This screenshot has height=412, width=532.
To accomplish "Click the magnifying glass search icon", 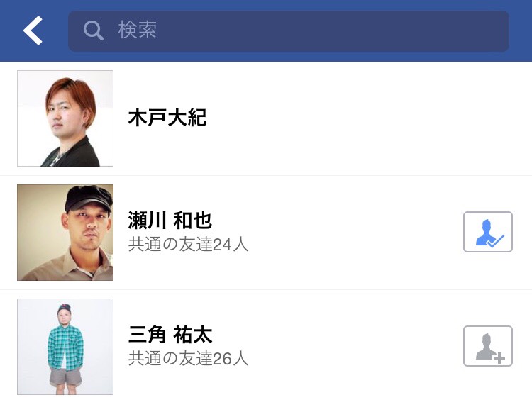I will click(93, 30).
